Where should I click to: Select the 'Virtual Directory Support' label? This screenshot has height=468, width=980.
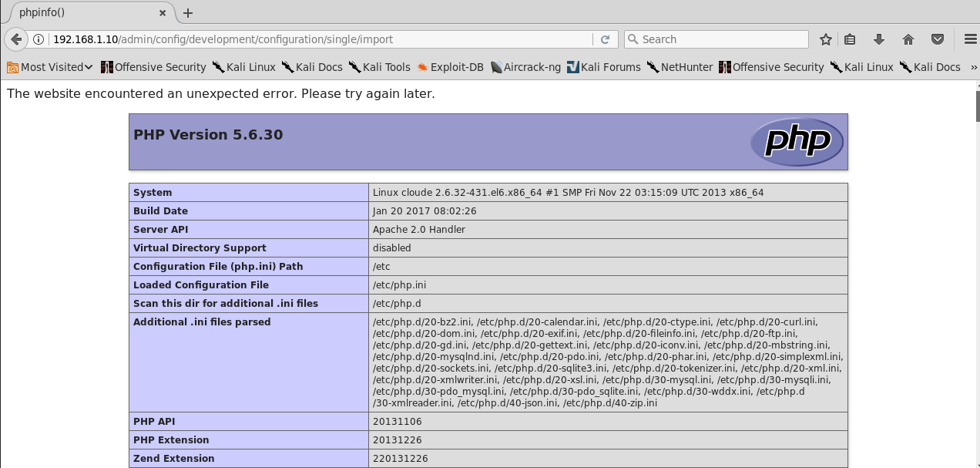pos(200,248)
